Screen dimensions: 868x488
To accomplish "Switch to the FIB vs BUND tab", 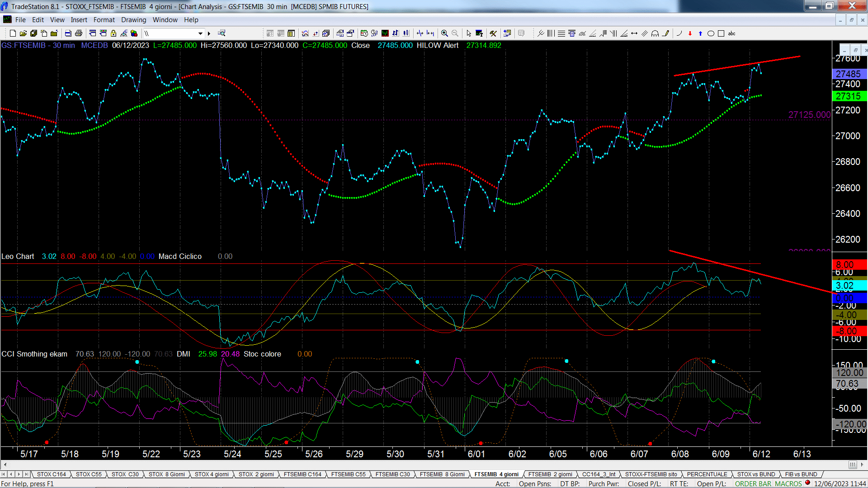I will click(x=801, y=474).
